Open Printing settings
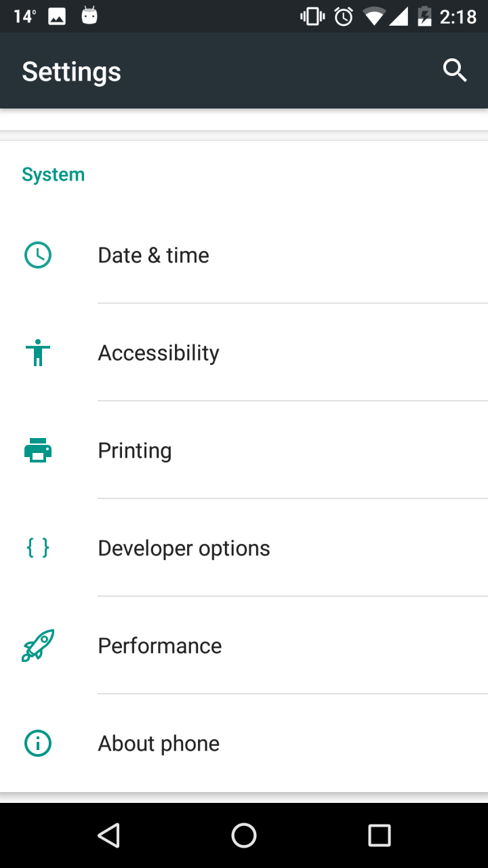 coord(244,450)
